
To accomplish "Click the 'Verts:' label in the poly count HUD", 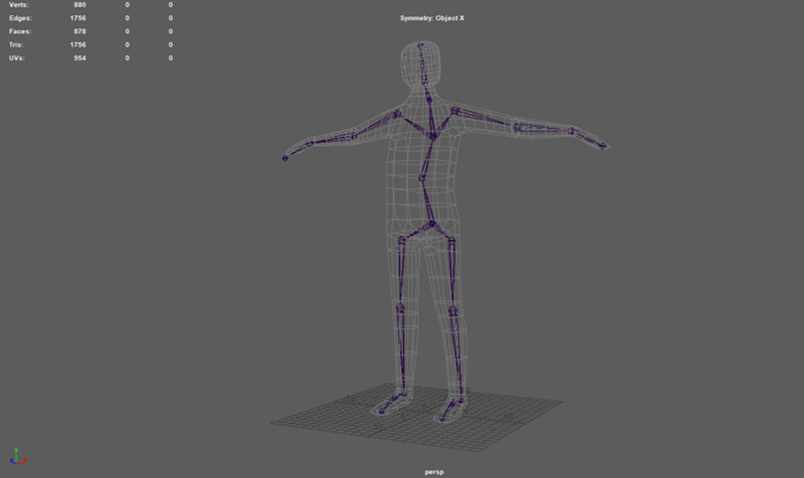I will (18, 5).
